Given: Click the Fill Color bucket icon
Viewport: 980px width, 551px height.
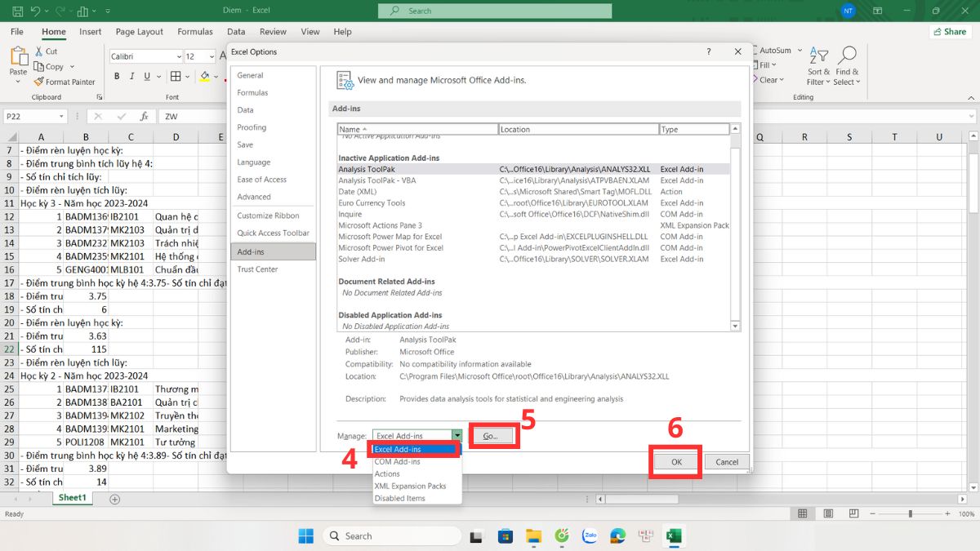Looking at the screenshot, I should pos(204,77).
